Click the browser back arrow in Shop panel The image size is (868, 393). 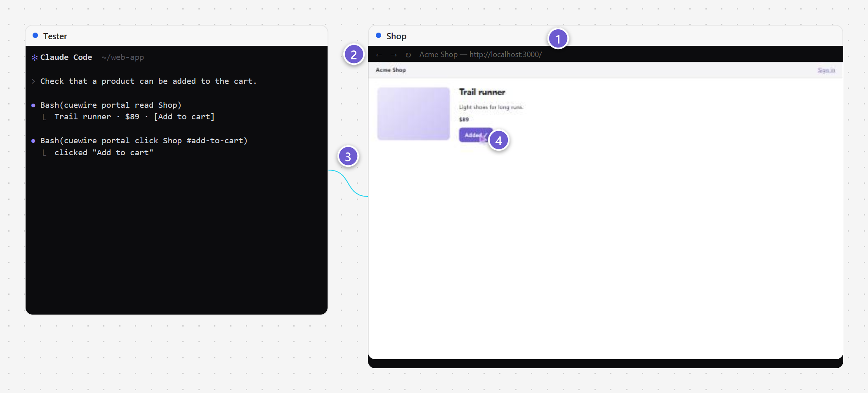click(x=379, y=55)
